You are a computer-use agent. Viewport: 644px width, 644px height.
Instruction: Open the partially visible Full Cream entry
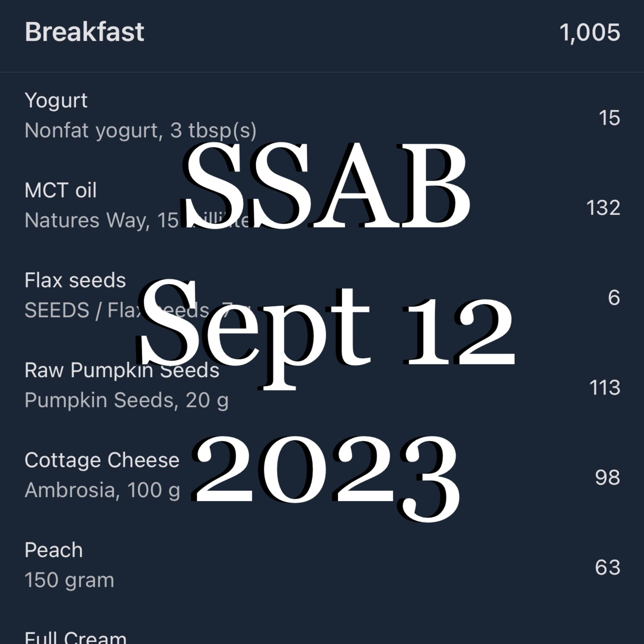(75, 637)
